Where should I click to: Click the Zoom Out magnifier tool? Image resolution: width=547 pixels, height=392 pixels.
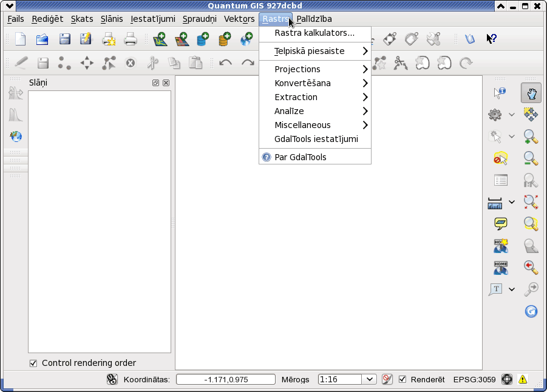click(x=531, y=158)
